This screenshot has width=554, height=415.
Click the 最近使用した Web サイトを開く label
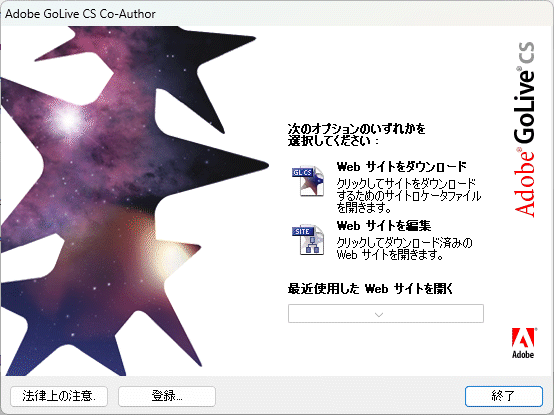pyautogui.click(x=370, y=289)
